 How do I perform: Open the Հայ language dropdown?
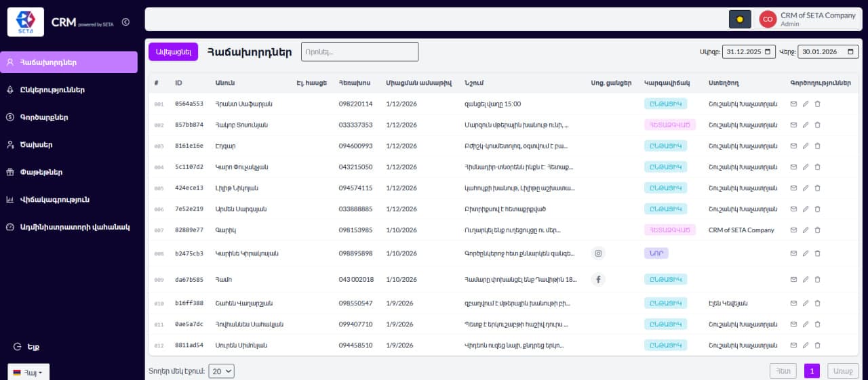click(x=28, y=373)
